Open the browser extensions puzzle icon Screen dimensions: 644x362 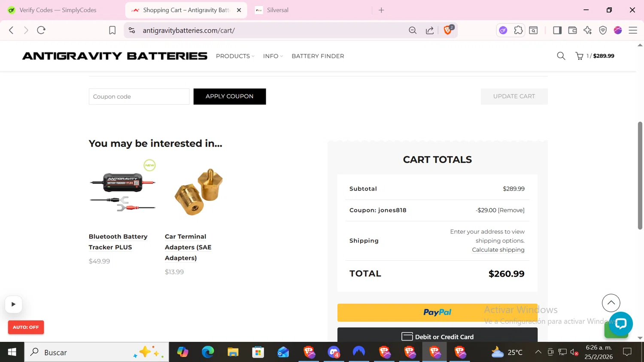pyautogui.click(x=518, y=30)
